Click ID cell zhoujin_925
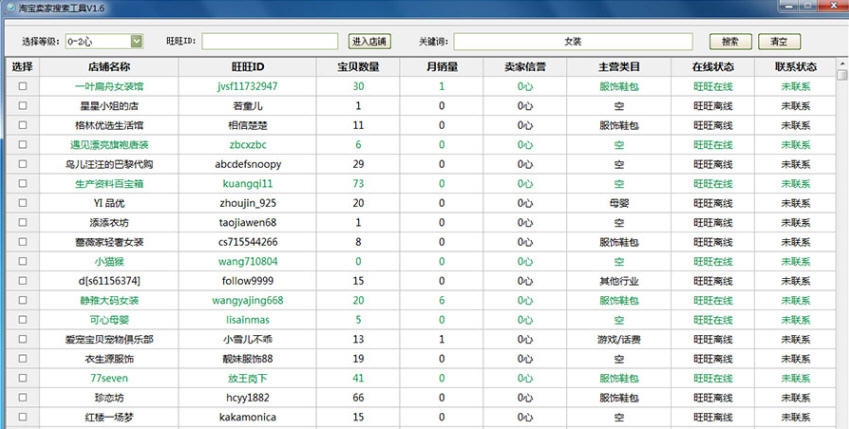849x429 pixels. [248, 203]
